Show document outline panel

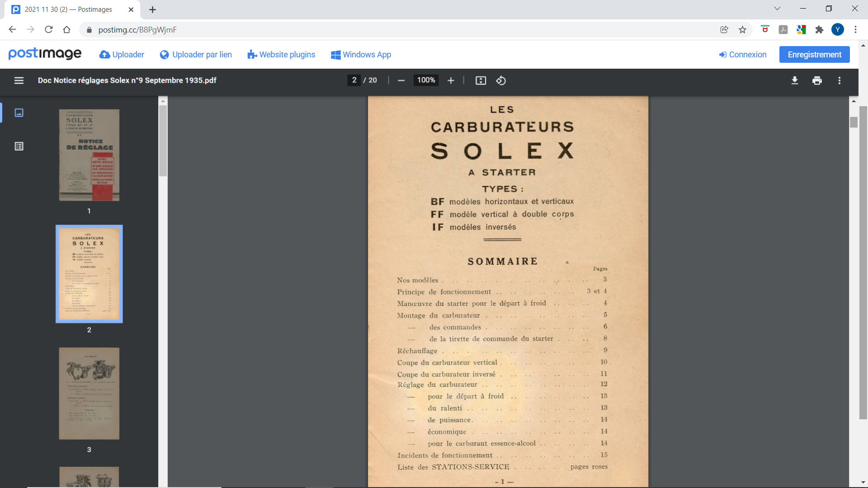pos(19,146)
